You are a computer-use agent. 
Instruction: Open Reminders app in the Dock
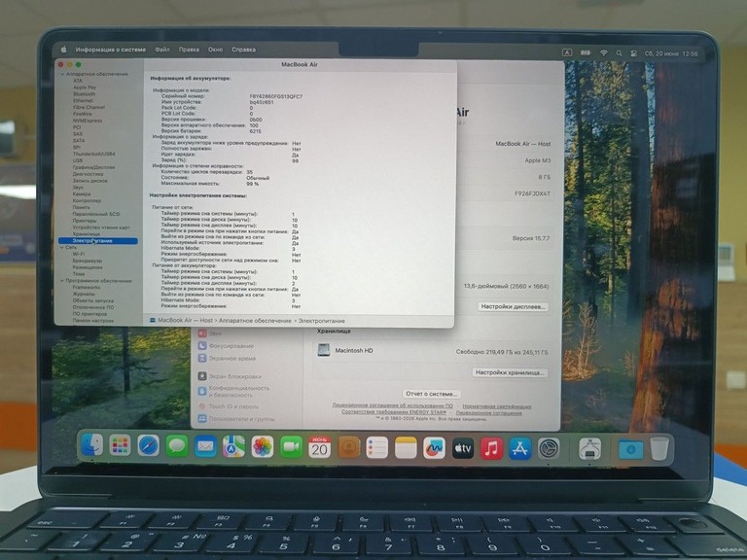376,447
